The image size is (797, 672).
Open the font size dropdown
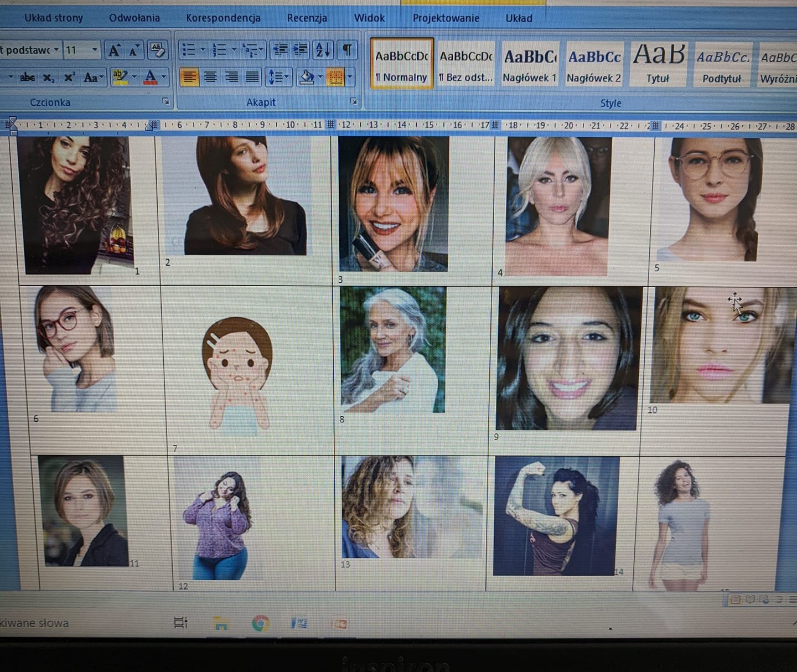[x=94, y=50]
